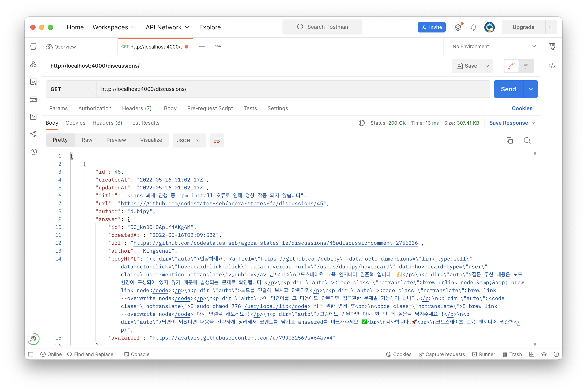Search the response with magnifier icon
The height and width of the screenshot is (392, 587).
(x=527, y=140)
